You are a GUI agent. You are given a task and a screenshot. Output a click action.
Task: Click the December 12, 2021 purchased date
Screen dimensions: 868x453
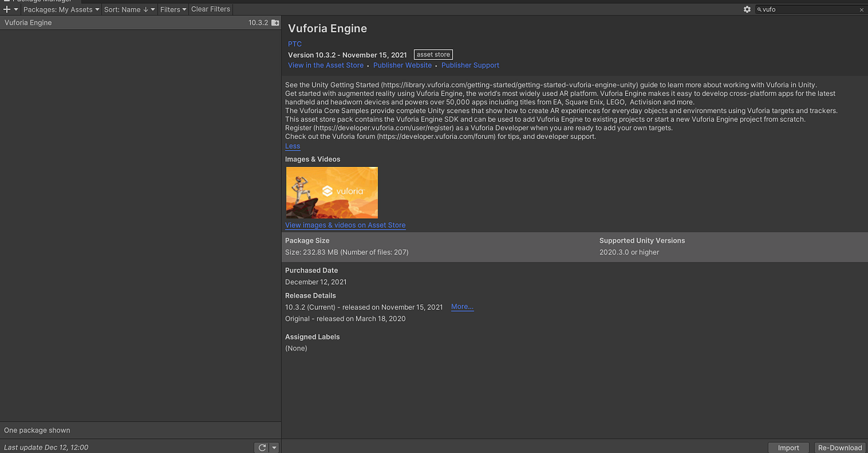(316, 282)
